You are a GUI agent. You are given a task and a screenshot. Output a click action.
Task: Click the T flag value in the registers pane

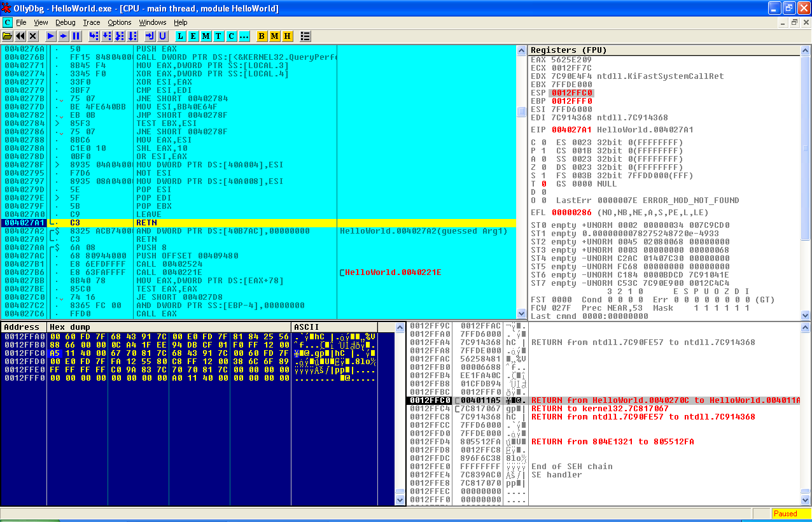click(x=543, y=184)
